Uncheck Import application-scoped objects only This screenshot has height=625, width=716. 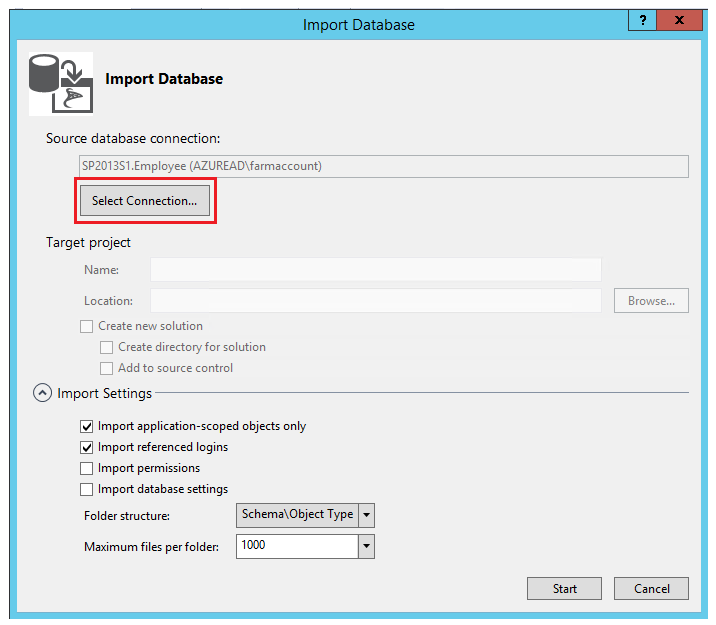[86, 426]
